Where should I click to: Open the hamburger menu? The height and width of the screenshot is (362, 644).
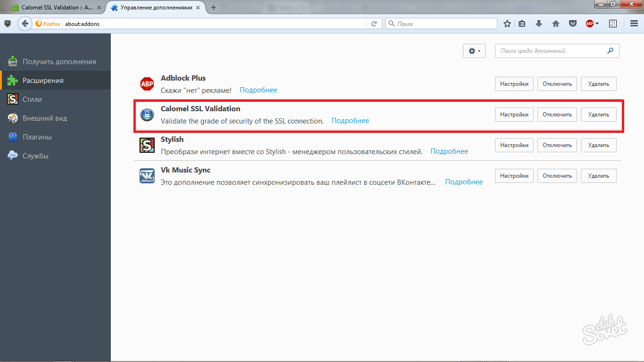634,24
